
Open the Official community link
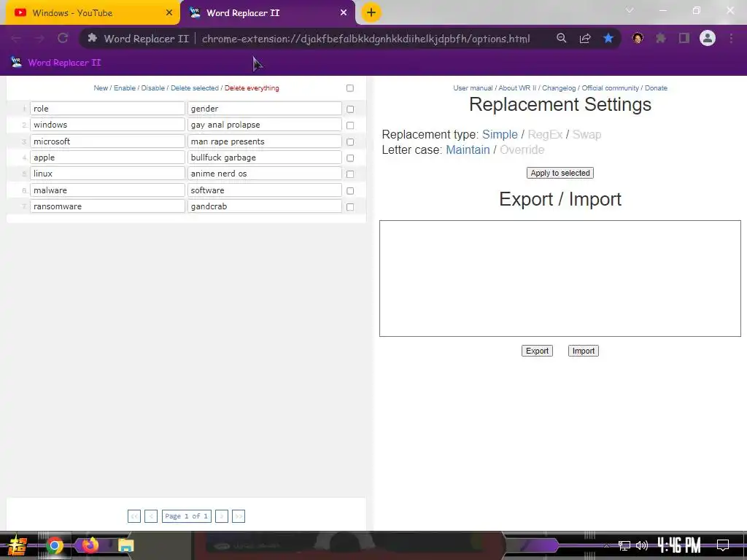611,88
